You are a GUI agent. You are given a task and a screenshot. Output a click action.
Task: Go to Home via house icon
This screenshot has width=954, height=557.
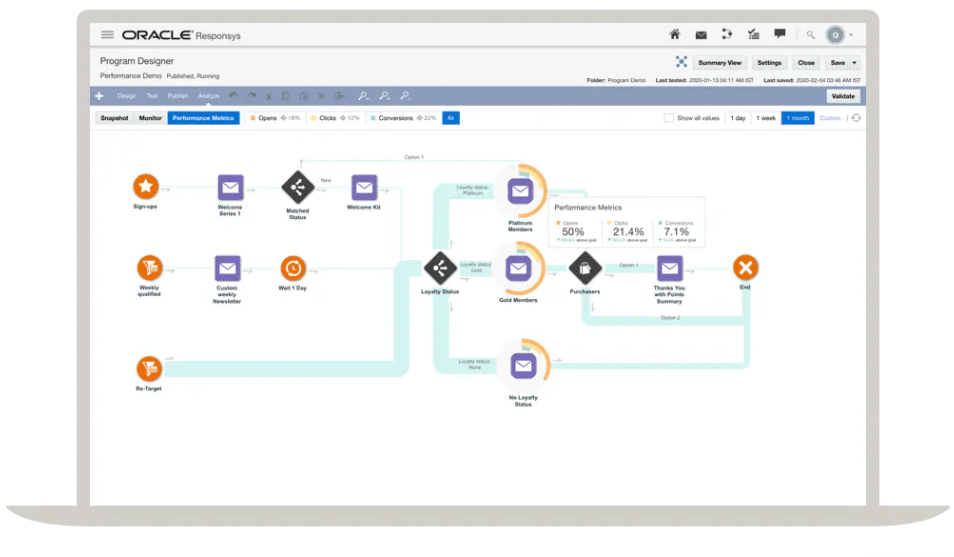[675, 35]
